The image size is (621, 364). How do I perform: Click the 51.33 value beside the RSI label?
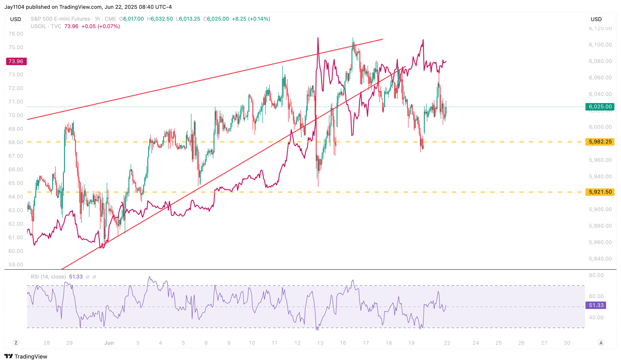76,276
